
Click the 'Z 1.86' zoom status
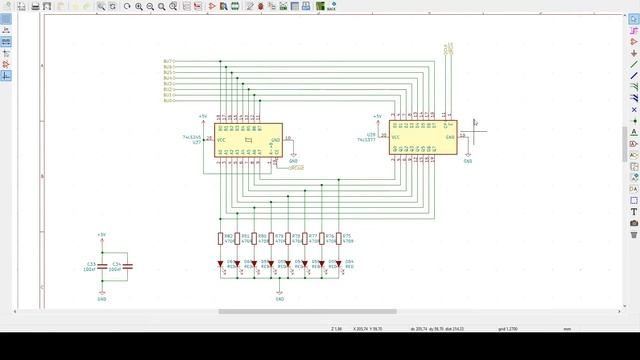(x=337, y=329)
